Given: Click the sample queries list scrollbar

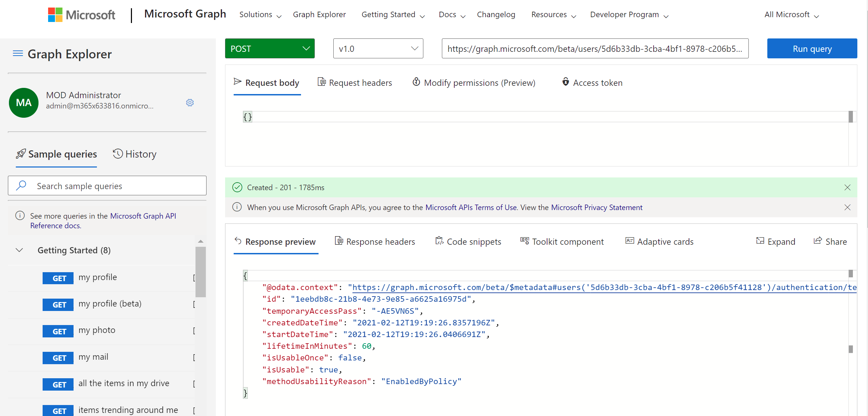Looking at the screenshot, I should 200,271.
